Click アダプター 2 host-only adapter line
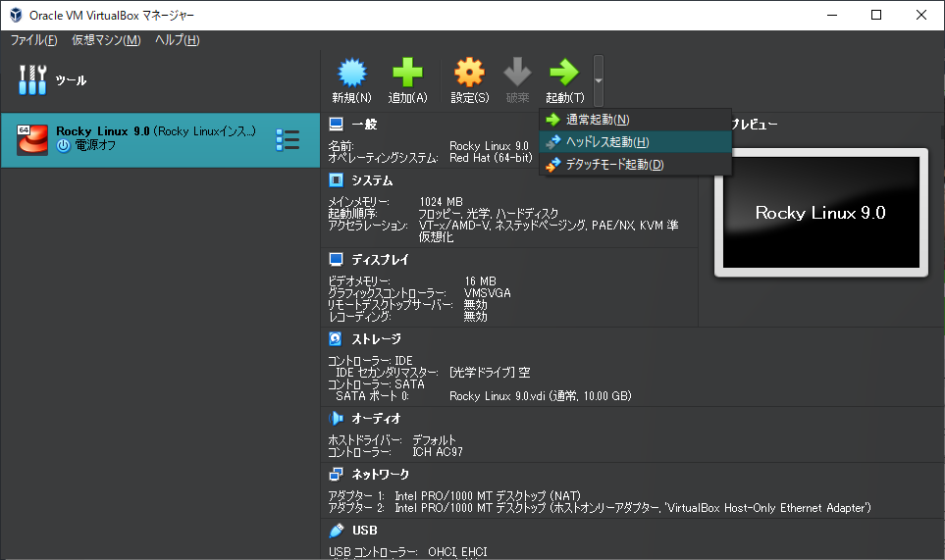The width and height of the screenshot is (945, 560). tap(600, 508)
